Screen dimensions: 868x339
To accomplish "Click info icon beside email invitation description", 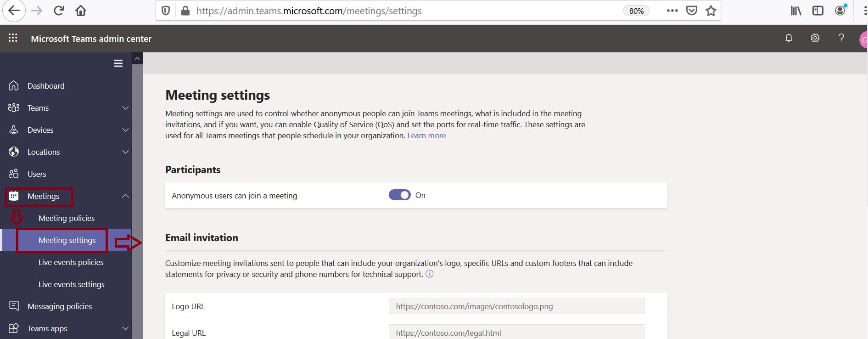I will (x=429, y=274).
